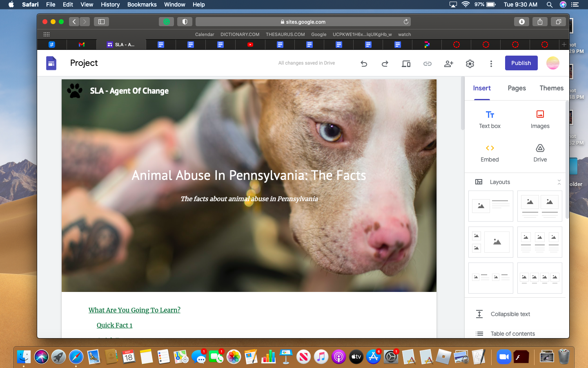
Task: Click the Publish button
Action: pos(521,63)
